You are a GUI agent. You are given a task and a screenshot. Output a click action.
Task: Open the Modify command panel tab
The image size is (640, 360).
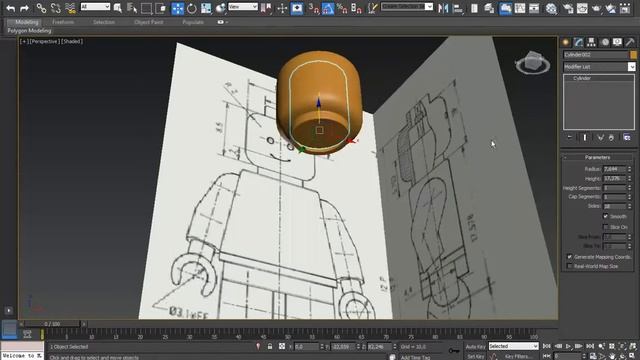click(x=578, y=42)
